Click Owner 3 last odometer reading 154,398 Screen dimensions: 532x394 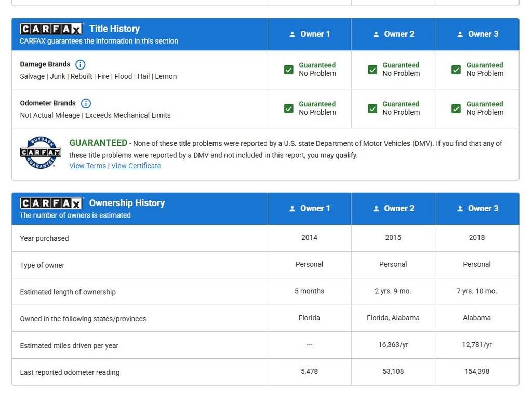(x=477, y=371)
